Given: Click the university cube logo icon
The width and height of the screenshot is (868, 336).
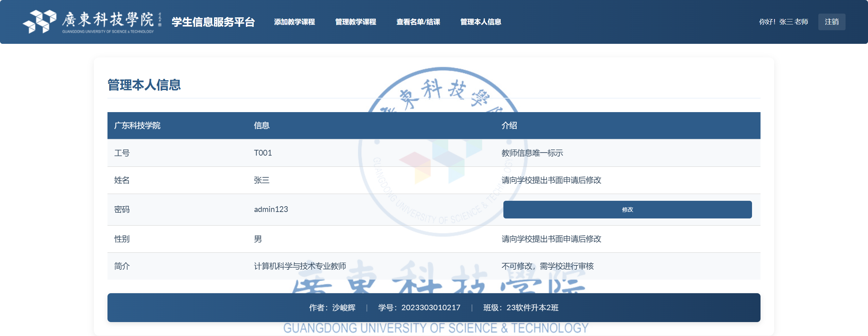Looking at the screenshot, I should [x=39, y=21].
